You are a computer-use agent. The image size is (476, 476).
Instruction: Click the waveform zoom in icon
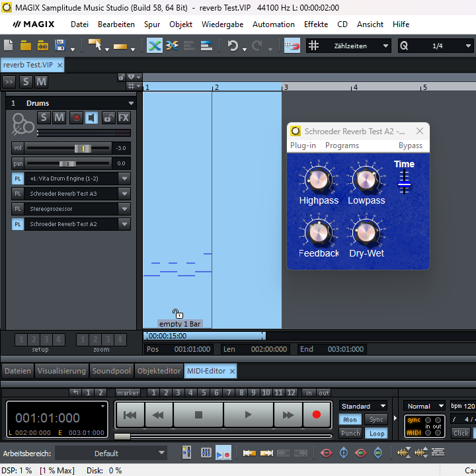[x=421, y=453]
